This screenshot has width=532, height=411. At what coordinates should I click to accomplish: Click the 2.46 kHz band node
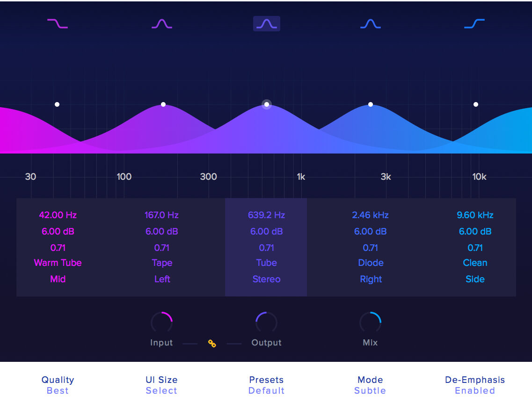coord(371,104)
